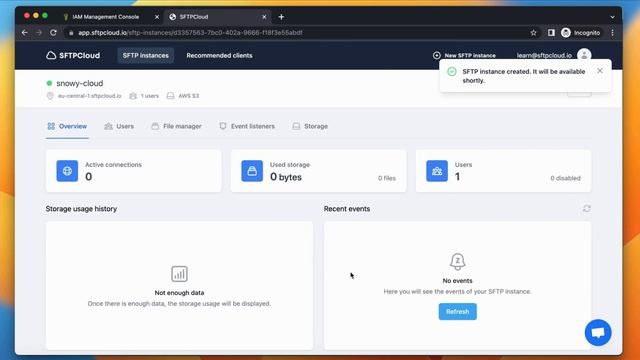Click Users card people icon
The height and width of the screenshot is (360, 640).
437,171
